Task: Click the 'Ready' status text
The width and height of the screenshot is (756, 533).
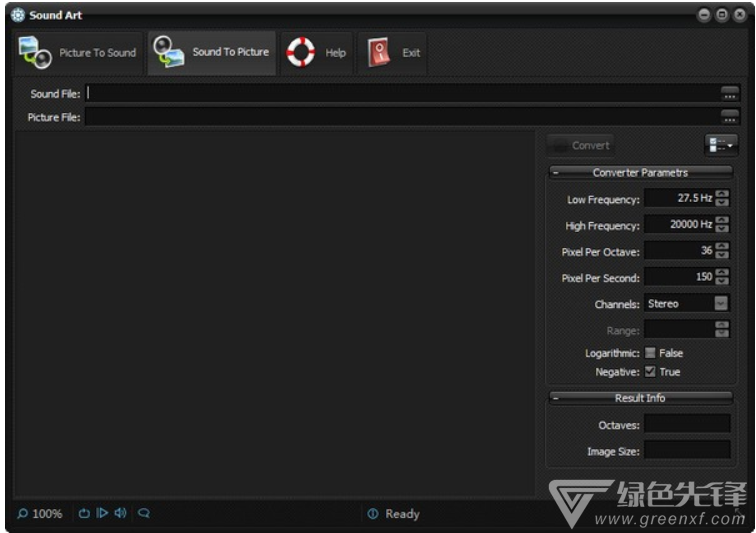Action: pos(402,514)
